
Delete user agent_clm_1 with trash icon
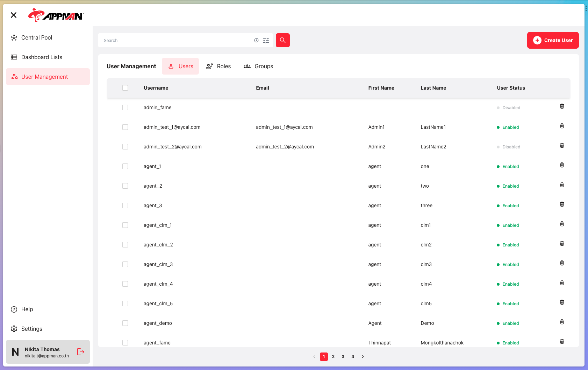pos(562,224)
